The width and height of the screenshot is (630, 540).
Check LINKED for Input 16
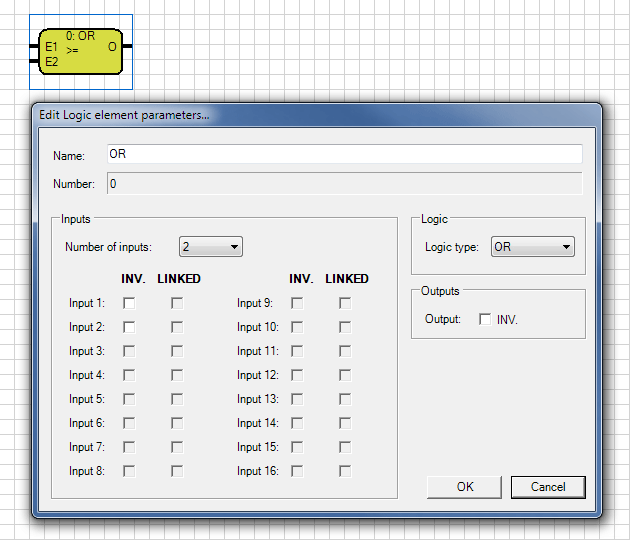[345, 471]
